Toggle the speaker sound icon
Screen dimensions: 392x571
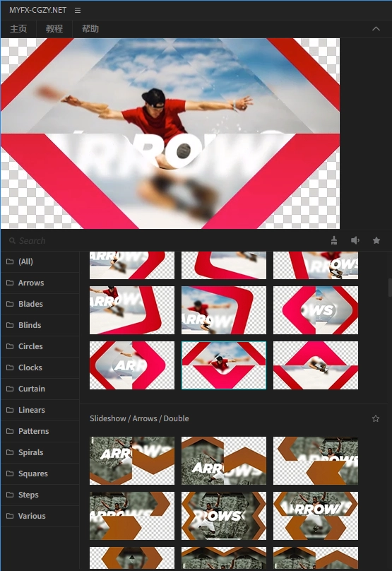[355, 240]
